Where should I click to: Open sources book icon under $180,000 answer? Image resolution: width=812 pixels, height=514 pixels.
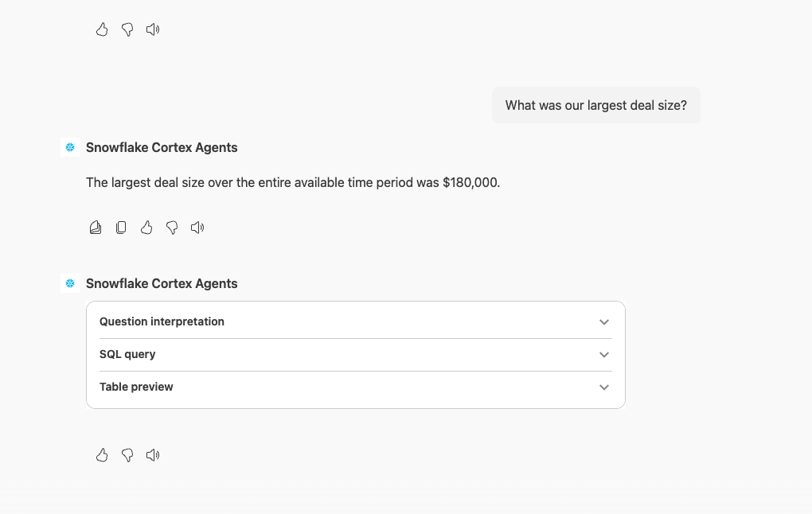pos(96,228)
